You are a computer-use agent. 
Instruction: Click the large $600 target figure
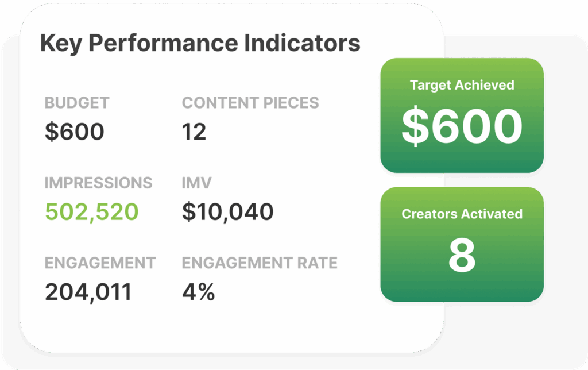[x=462, y=126]
